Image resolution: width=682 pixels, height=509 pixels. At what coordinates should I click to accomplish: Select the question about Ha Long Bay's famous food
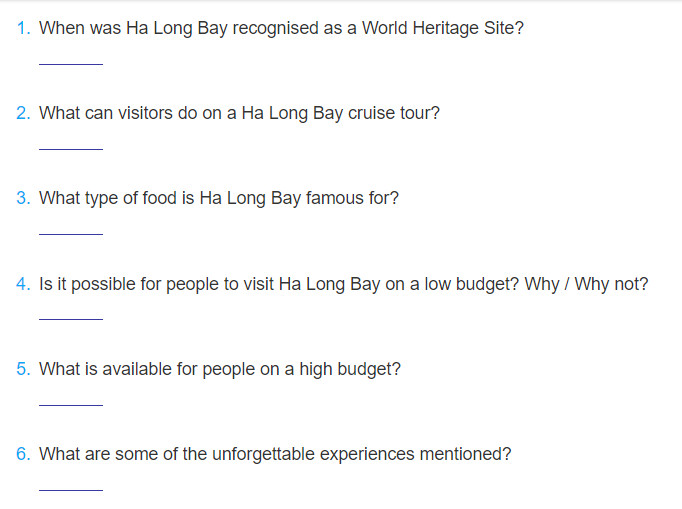(218, 198)
